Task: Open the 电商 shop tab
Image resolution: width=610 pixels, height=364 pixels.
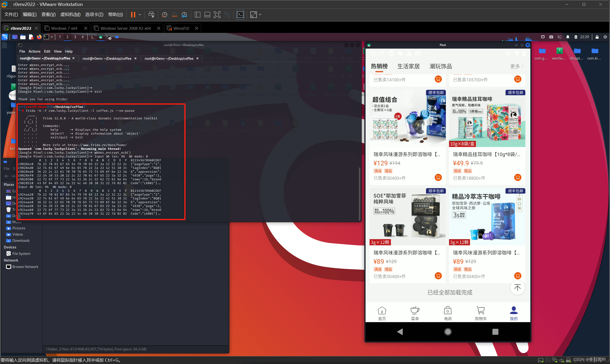Action: point(448,313)
